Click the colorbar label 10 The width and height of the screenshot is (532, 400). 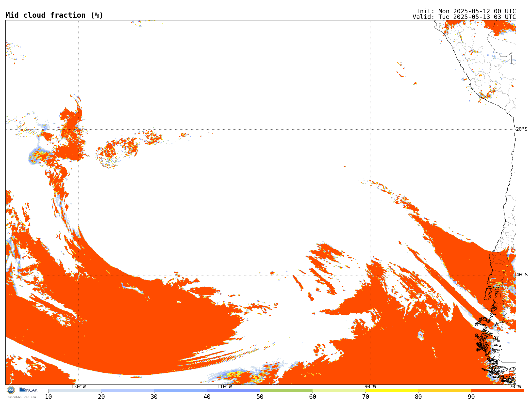tap(49, 397)
